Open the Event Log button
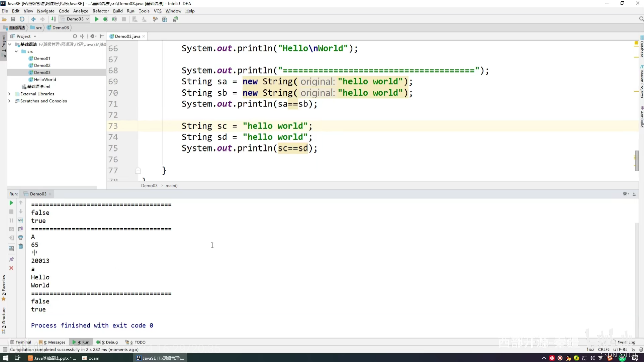Screen dimensions: 644x362 (x=624, y=342)
